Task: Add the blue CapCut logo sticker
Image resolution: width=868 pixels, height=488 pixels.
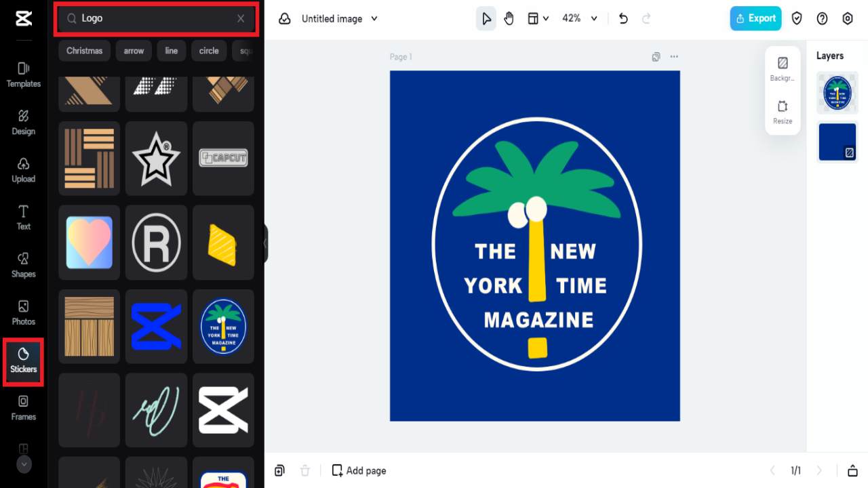Action: (x=156, y=327)
